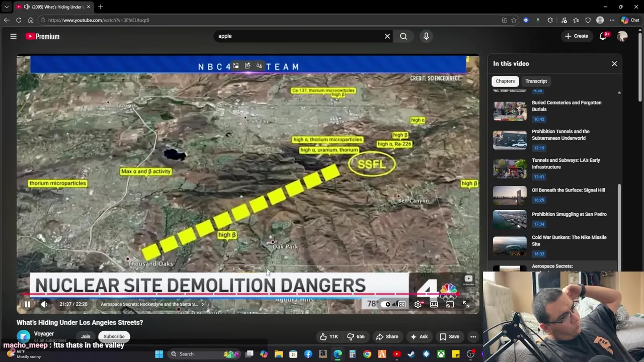Viewport: 644px width, 362px height.
Task: Open Copilot Chat sidebar
Action: (630, 20)
